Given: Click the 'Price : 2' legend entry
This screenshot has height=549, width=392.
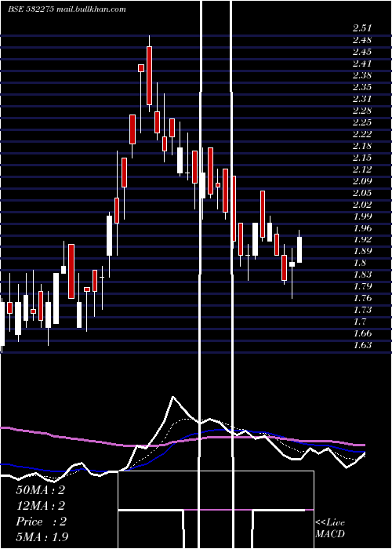Looking at the screenshot, I should pyautogui.click(x=41, y=522).
